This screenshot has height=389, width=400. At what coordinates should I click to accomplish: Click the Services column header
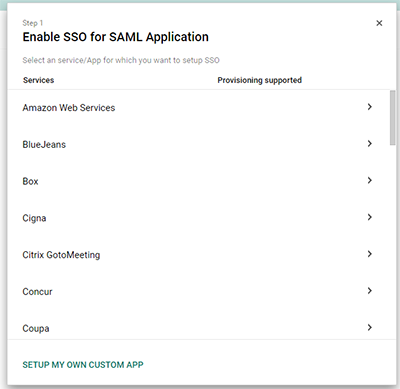coord(38,80)
